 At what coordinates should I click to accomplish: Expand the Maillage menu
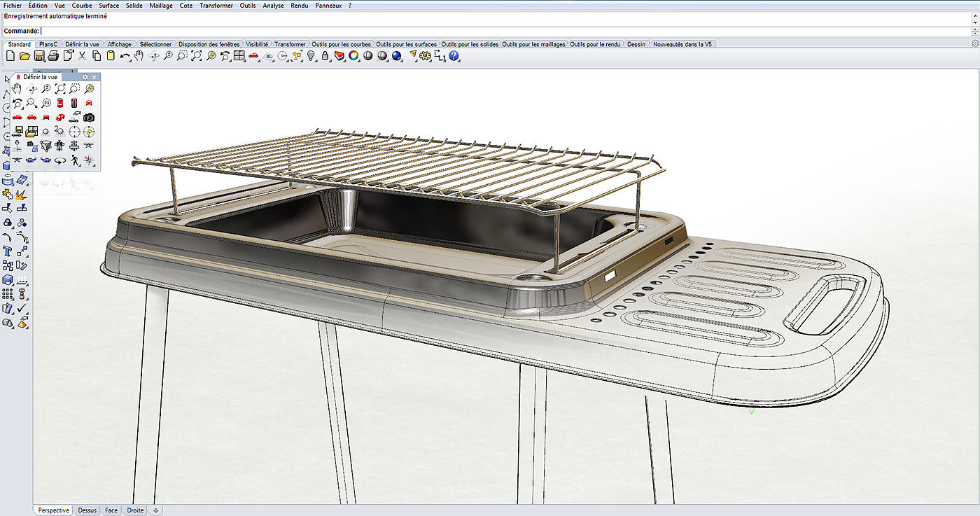161,6
